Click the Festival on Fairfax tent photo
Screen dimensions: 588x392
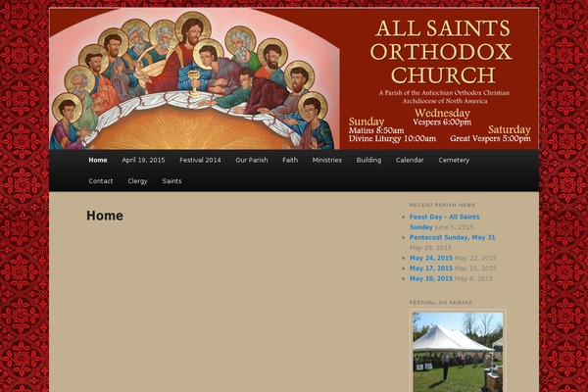point(458,352)
